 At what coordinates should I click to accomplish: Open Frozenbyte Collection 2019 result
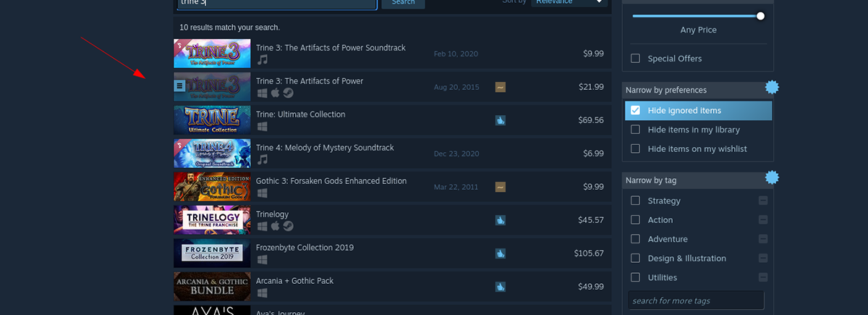pos(305,248)
